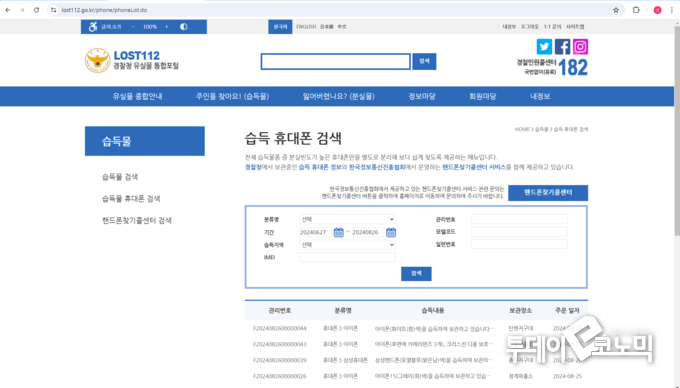Click the top site search 검색 button
Screen dimensions: 680x388
pos(424,62)
